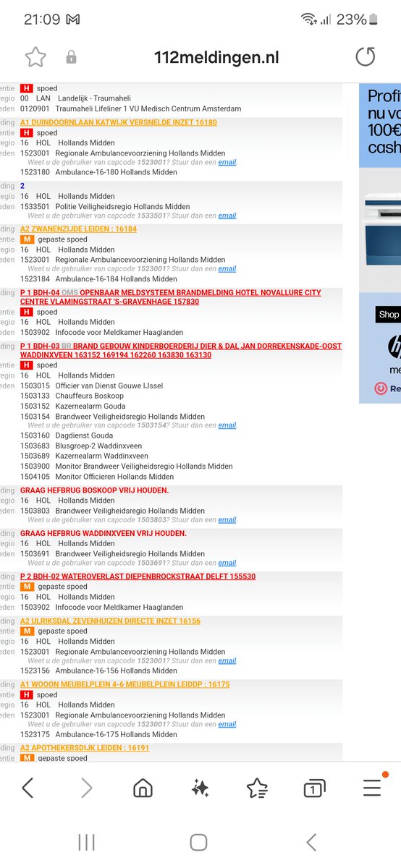Go back with the browser back arrow
401x868 pixels.
pos(28,788)
